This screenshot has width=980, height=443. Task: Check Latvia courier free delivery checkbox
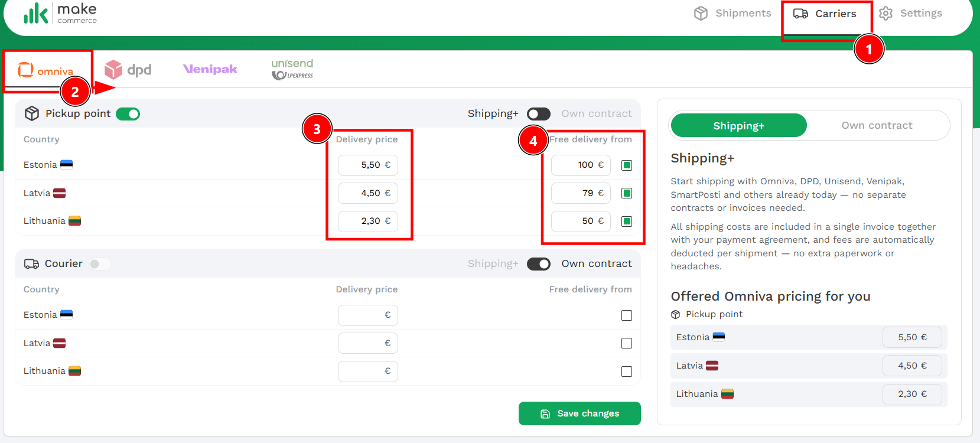627,343
